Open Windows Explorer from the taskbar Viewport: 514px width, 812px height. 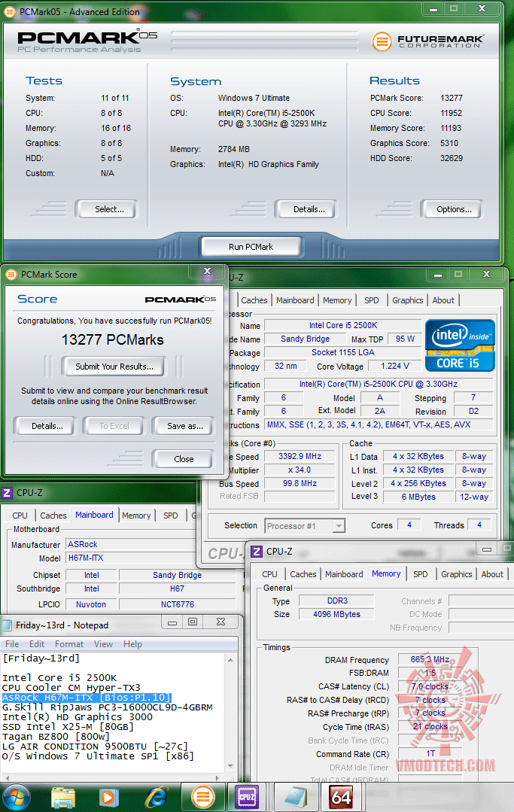tap(63, 798)
